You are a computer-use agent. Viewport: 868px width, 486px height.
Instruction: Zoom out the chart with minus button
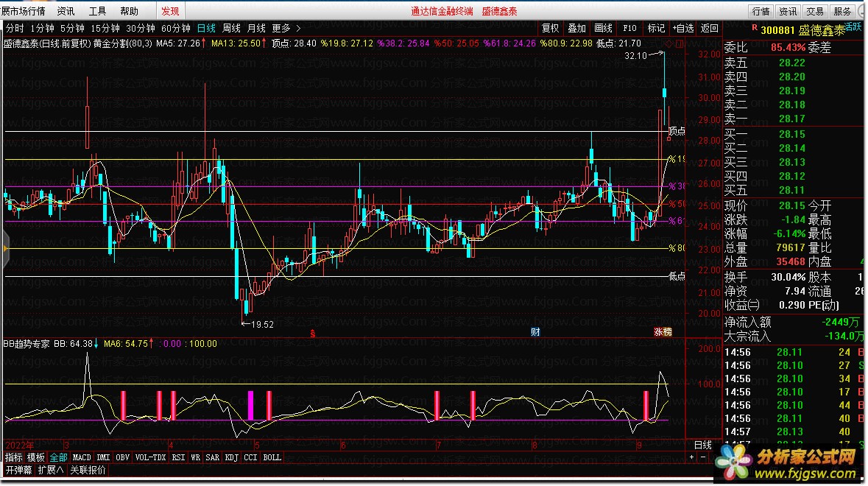703,457
